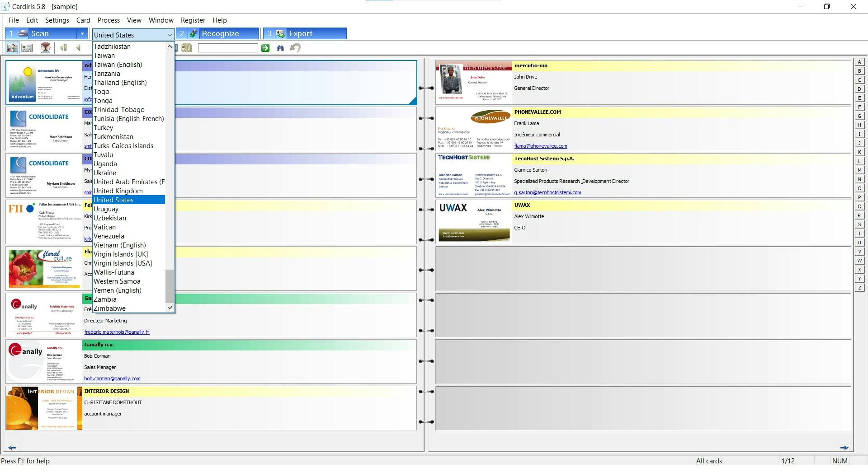
Task: Open the File menu
Action: coord(14,20)
